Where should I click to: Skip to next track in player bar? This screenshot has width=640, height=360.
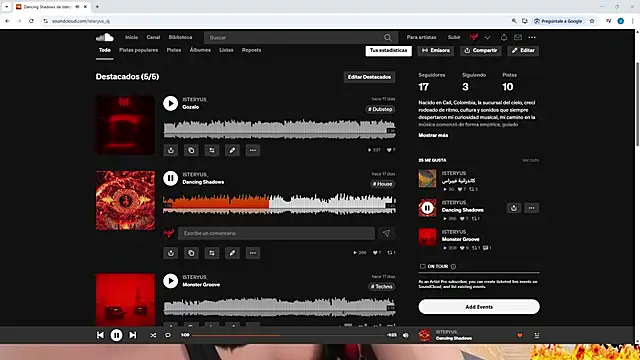[x=133, y=335]
